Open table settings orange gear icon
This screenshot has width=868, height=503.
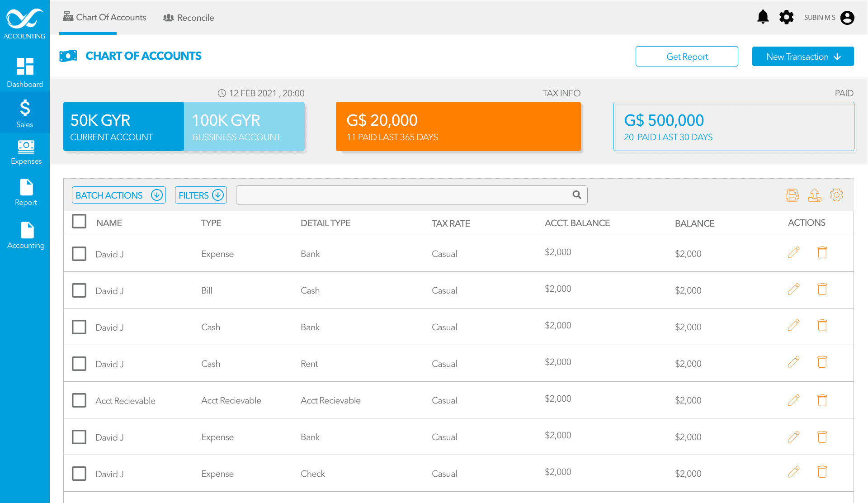pyautogui.click(x=836, y=195)
